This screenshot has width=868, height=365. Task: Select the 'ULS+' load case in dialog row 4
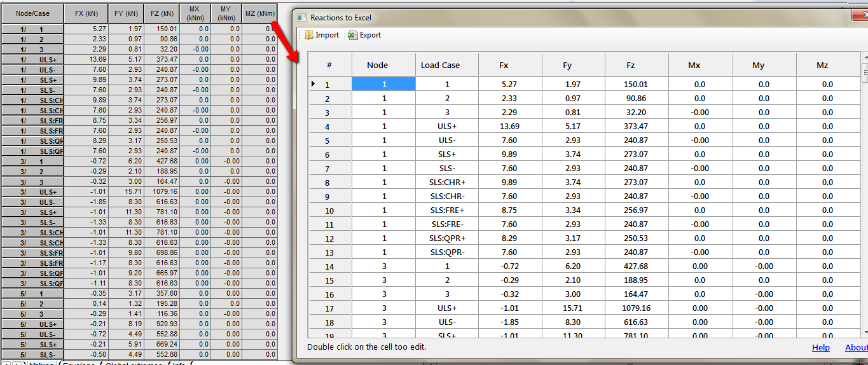[447, 126]
